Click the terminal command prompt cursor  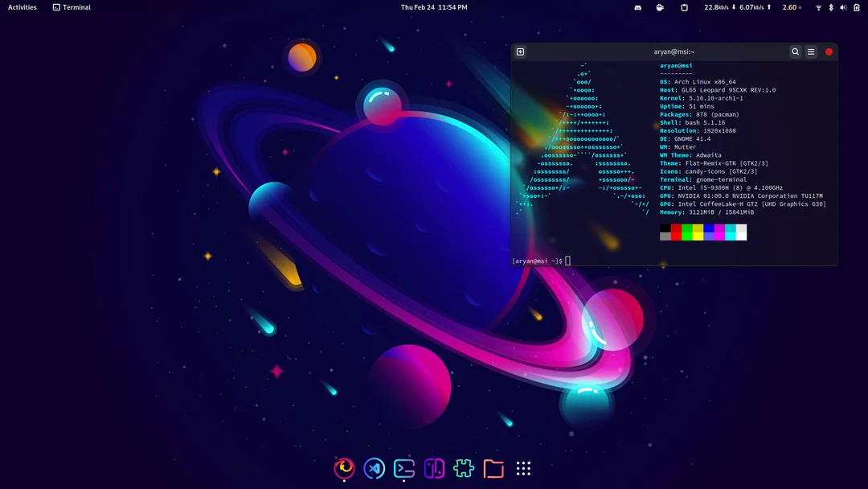567,261
